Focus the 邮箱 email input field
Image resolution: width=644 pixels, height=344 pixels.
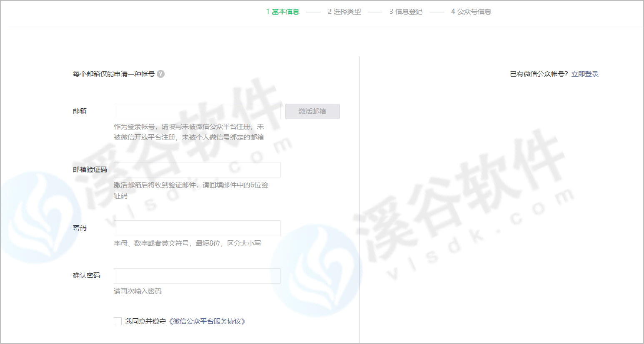tap(197, 111)
